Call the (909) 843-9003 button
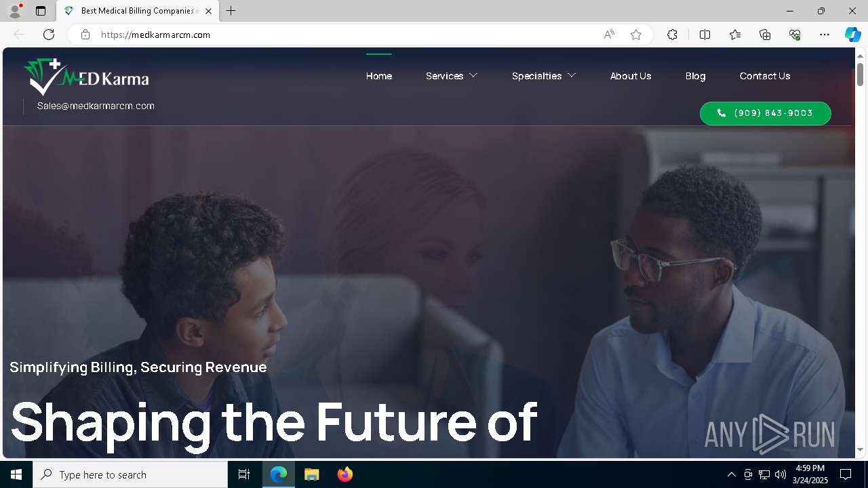This screenshot has width=868, height=488. tap(765, 113)
